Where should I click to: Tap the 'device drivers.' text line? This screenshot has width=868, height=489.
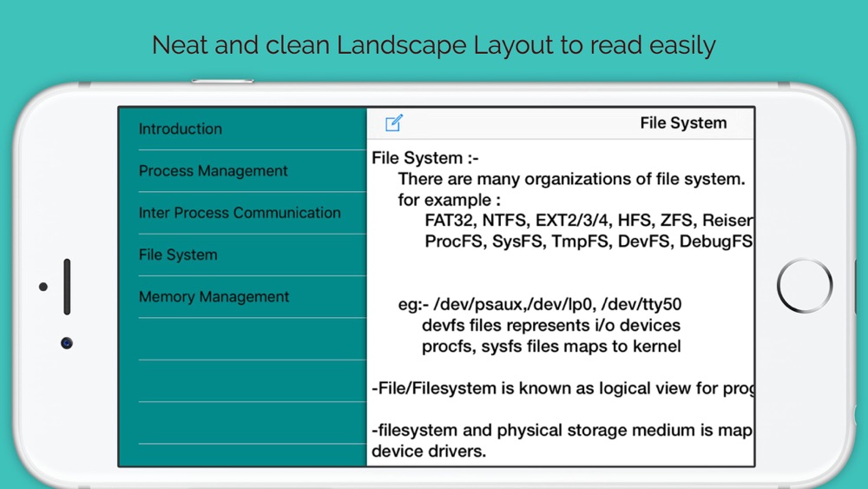pyautogui.click(x=429, y=452)
